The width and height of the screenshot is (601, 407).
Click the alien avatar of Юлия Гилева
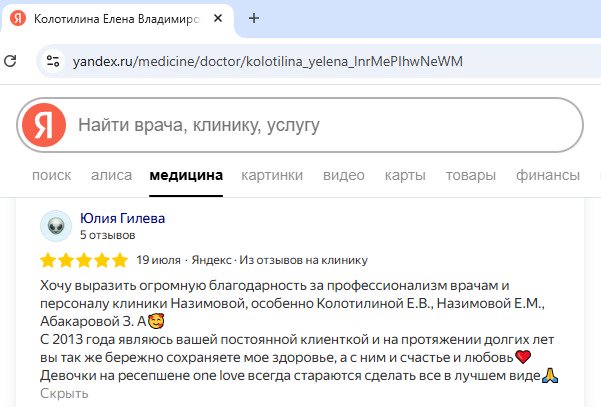[x=56, y=226]
